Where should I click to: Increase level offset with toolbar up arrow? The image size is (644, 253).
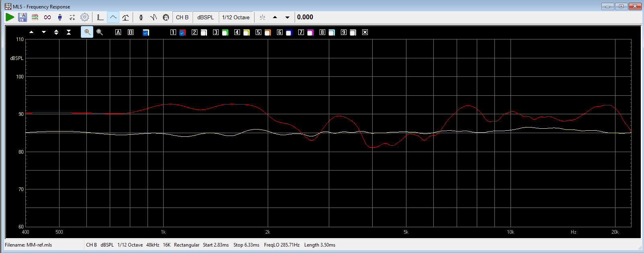click(275, 17)
